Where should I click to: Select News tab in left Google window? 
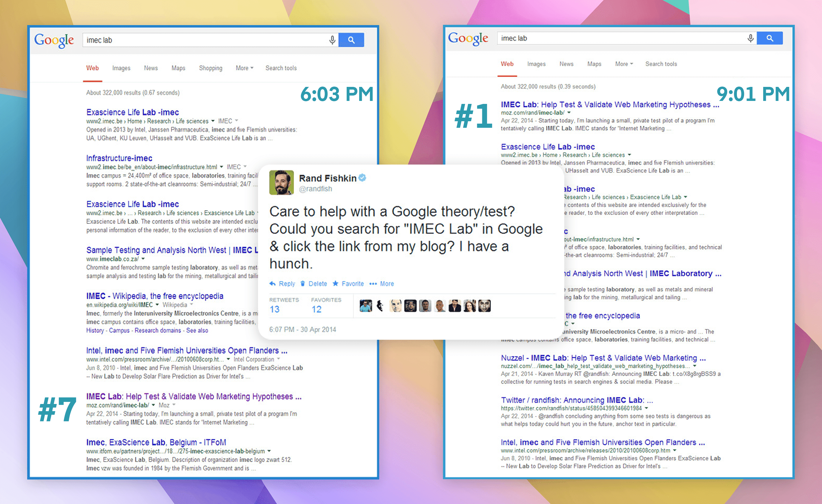pyautogui.click(x=151, y=68)
